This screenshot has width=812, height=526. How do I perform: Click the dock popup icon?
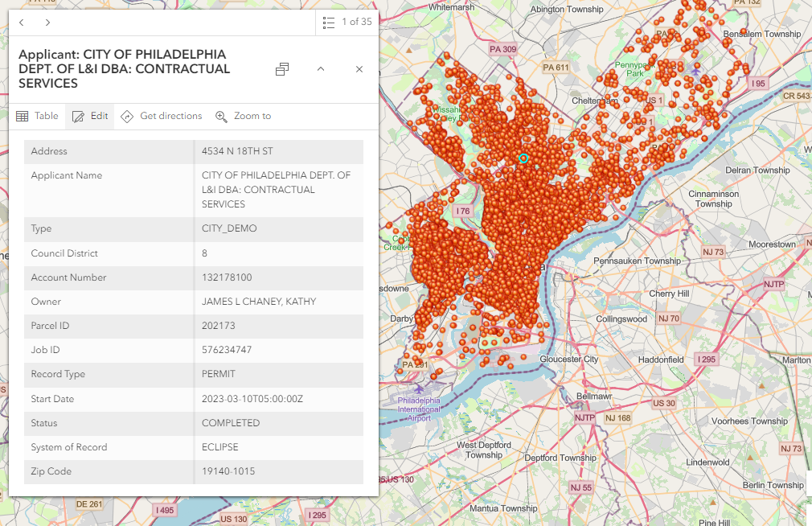point(282,69)
